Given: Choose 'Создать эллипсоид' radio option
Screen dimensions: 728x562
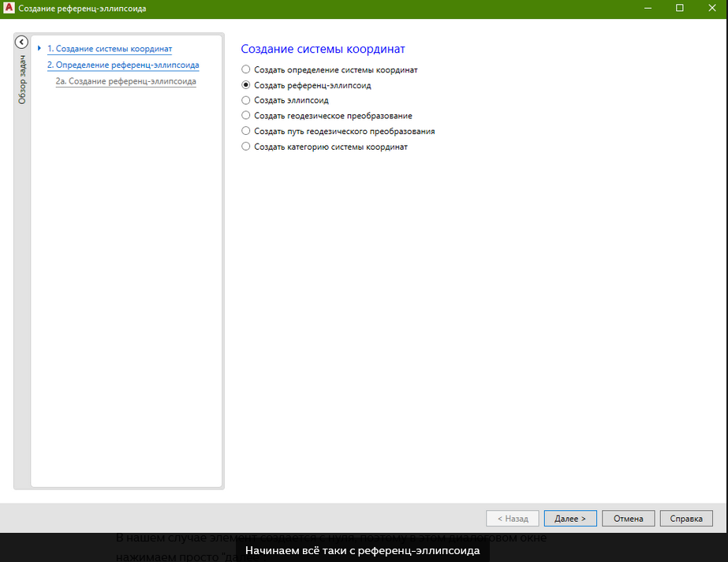Looking at the screenshot, I should (x=246, y=100).
